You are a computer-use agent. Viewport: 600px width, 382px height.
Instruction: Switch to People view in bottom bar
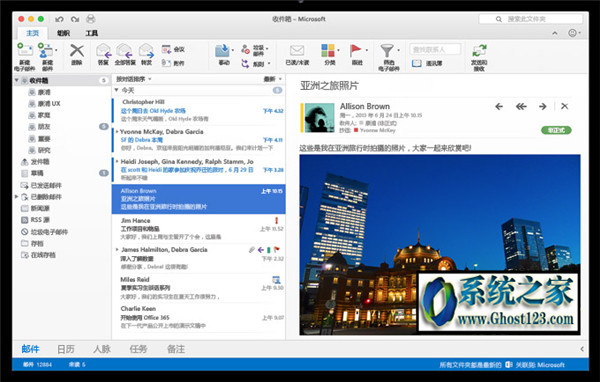click(102, 349)
